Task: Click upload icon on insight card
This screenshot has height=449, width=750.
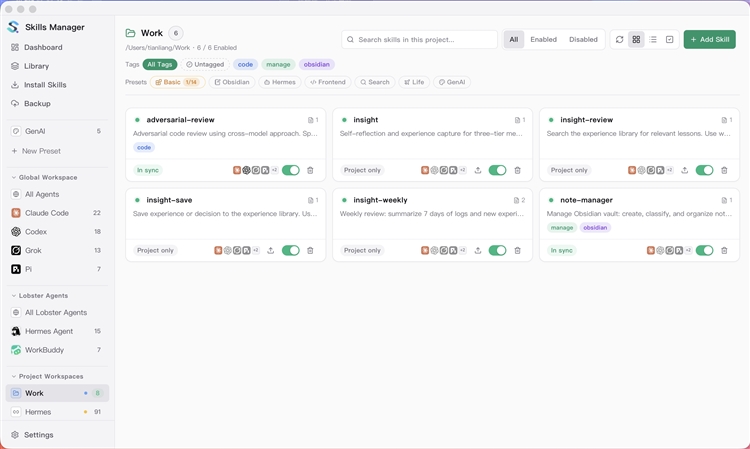Action: 477,170
